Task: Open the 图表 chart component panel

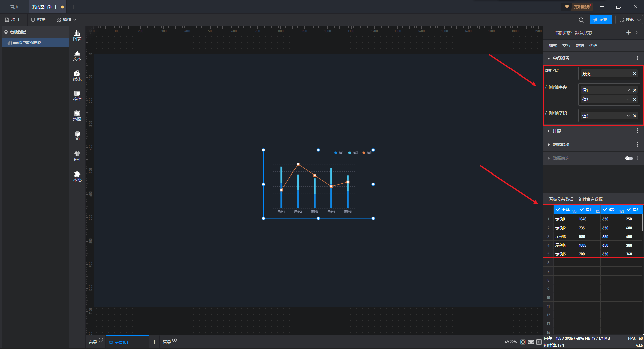Action: click(77, 35)
